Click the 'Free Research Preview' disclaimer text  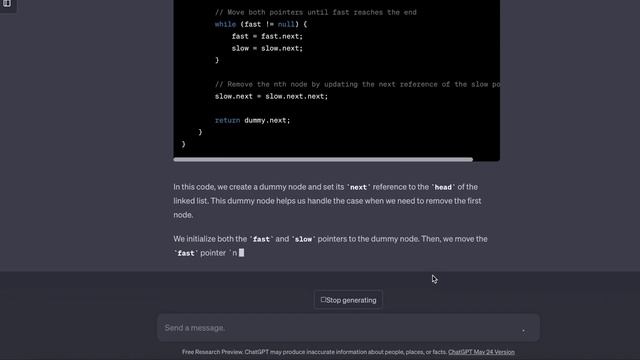[x=315, y=352]
